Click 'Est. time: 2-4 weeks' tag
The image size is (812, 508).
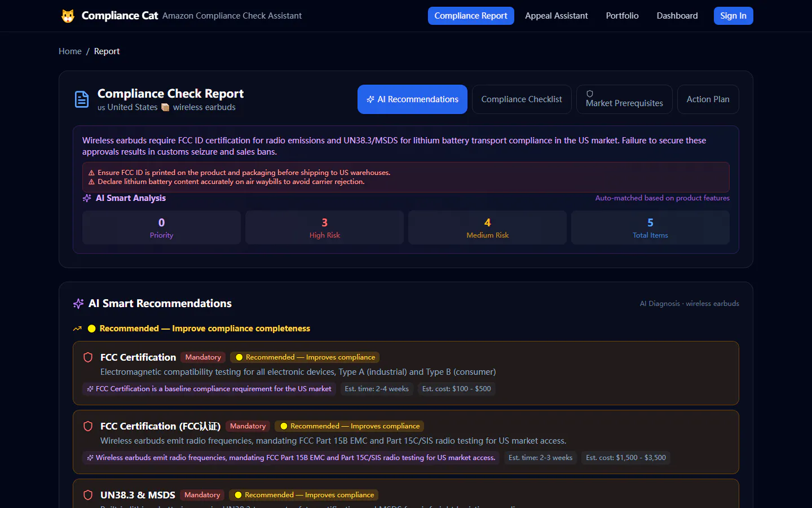tap(377, 389)
